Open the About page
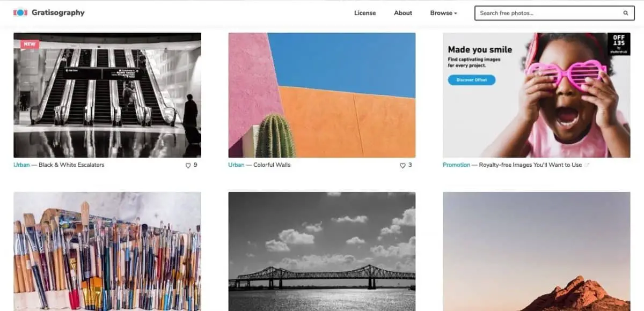Image resolution: width=644 pixels, height=311 pixels. point(403,13)
